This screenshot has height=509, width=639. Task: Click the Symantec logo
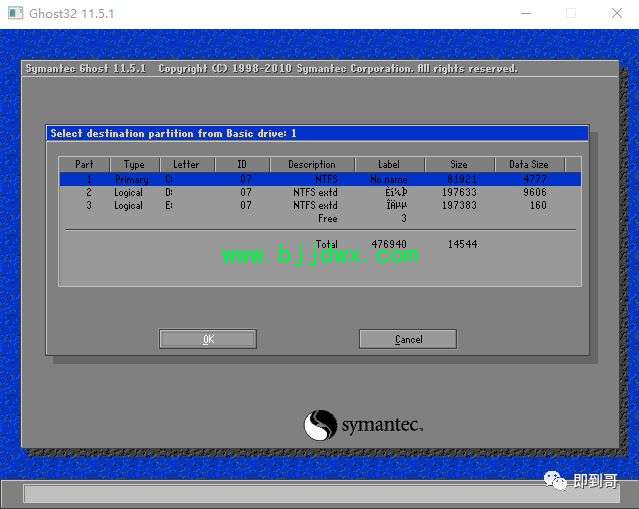(364, 425)
